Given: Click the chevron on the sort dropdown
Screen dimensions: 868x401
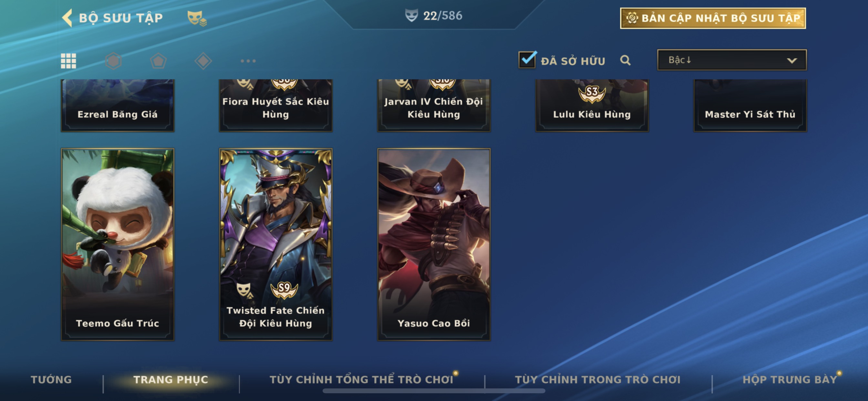Looking at the screenshot, I should click(792, 61).
